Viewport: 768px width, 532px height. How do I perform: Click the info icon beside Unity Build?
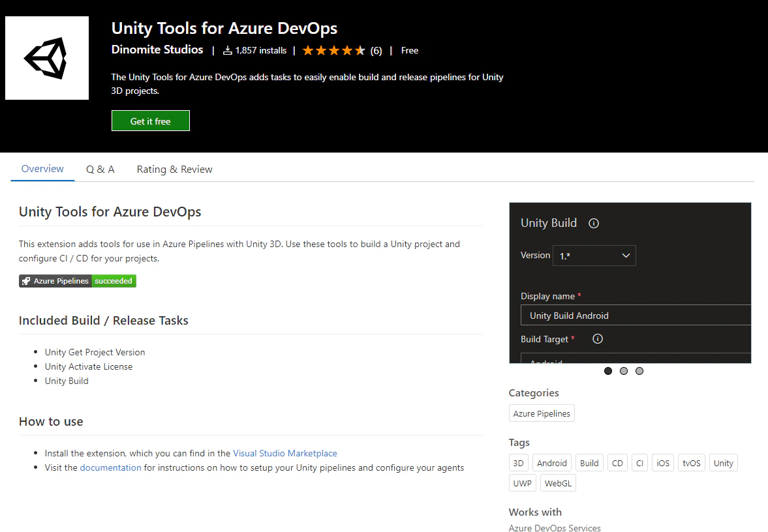click(x=594, y=223)
